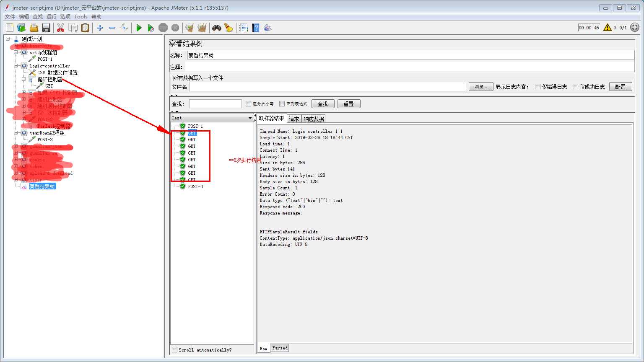
Task: Open the 运行 menu
Action: click(52, 17)
